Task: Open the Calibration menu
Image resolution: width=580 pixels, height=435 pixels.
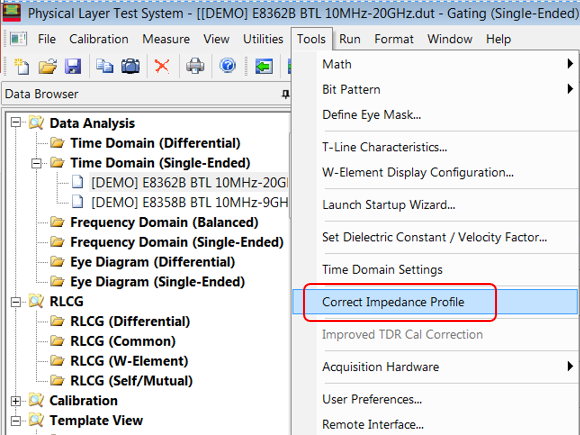Action: (x=99, y=39)
